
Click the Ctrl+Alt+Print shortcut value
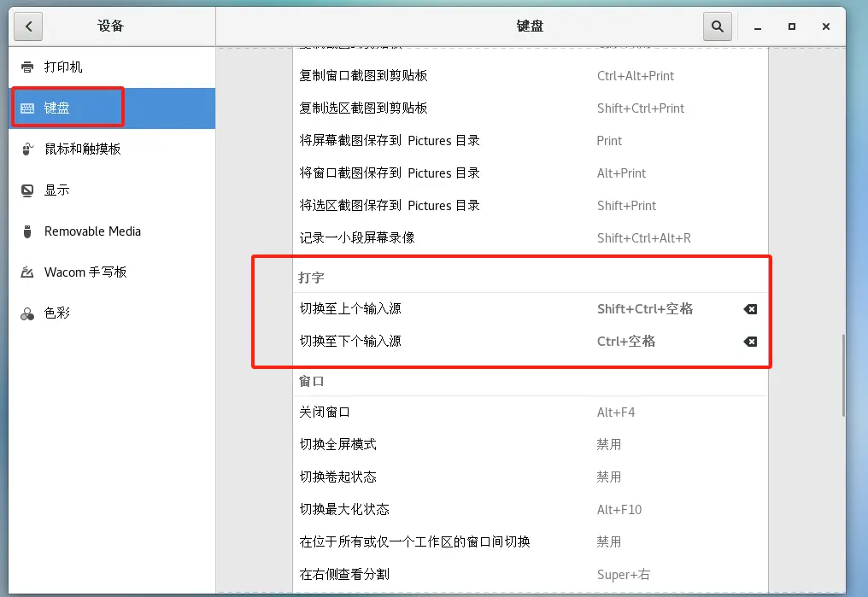635,76
